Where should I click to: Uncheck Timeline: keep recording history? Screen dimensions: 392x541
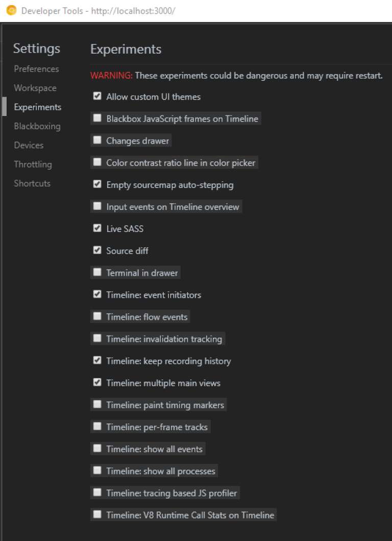97,360
